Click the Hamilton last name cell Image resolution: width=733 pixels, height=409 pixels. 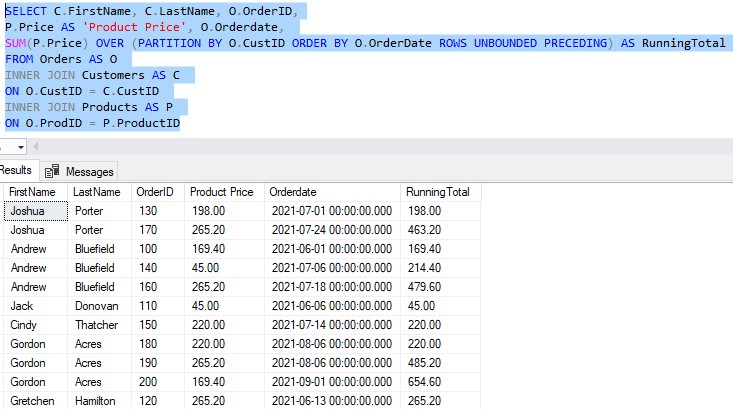click(x=100, y=401)
